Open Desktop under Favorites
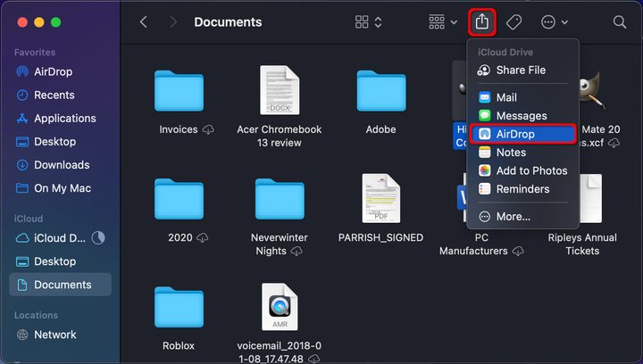Image resolution: width=643 pixels, height=364 pixels. pos(61,142)
